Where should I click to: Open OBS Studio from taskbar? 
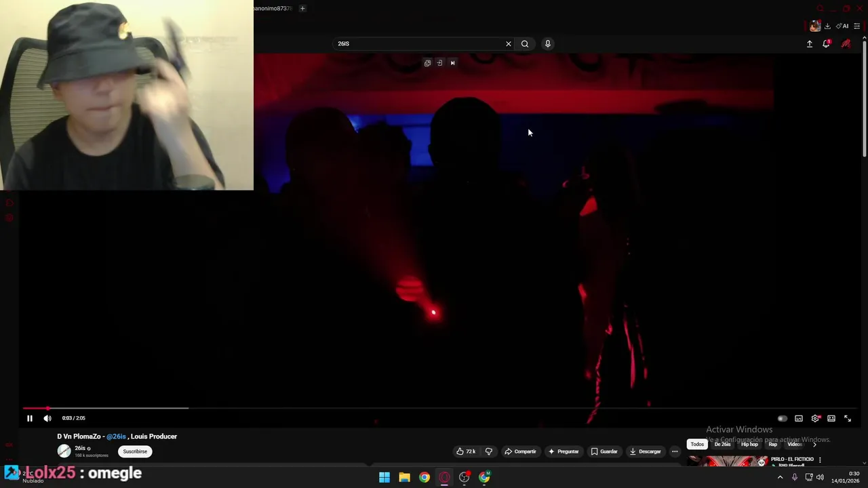pyautogui.click(x=465, y=477)
